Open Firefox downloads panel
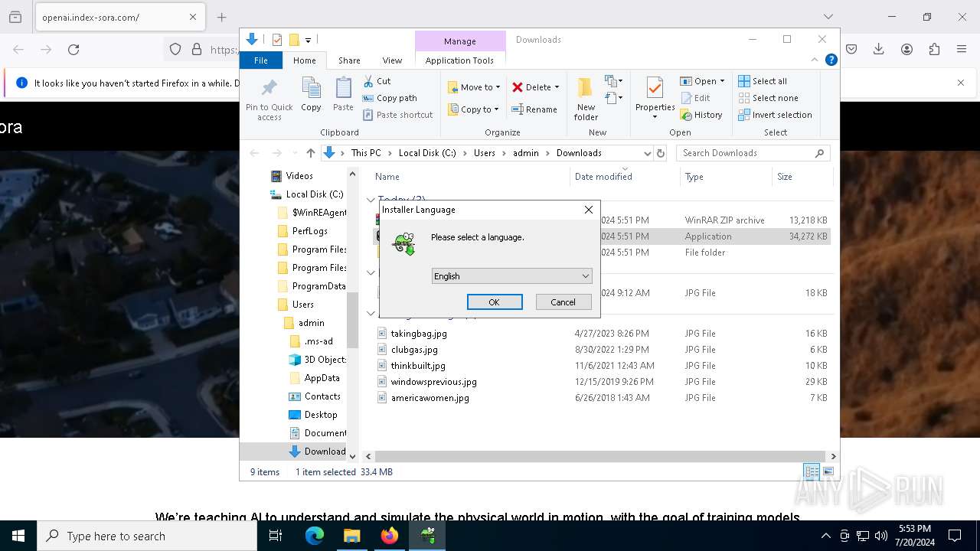 pos(879,50)
